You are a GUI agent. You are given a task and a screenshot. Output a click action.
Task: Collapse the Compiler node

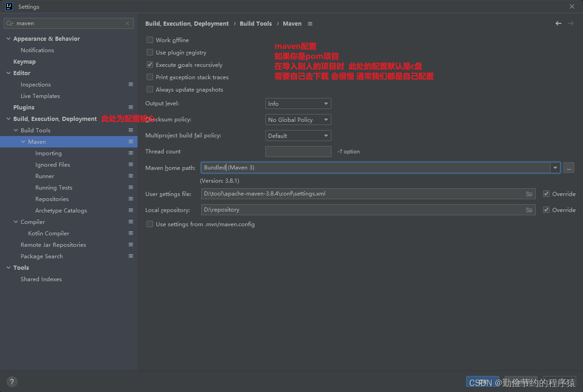[16, 222]
